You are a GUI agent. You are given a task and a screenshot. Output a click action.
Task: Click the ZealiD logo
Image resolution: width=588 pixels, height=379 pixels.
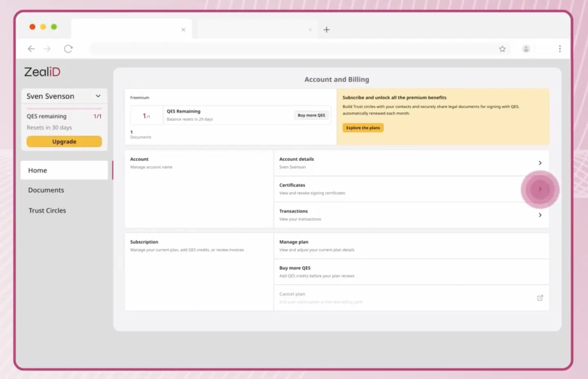coord(42,72)
